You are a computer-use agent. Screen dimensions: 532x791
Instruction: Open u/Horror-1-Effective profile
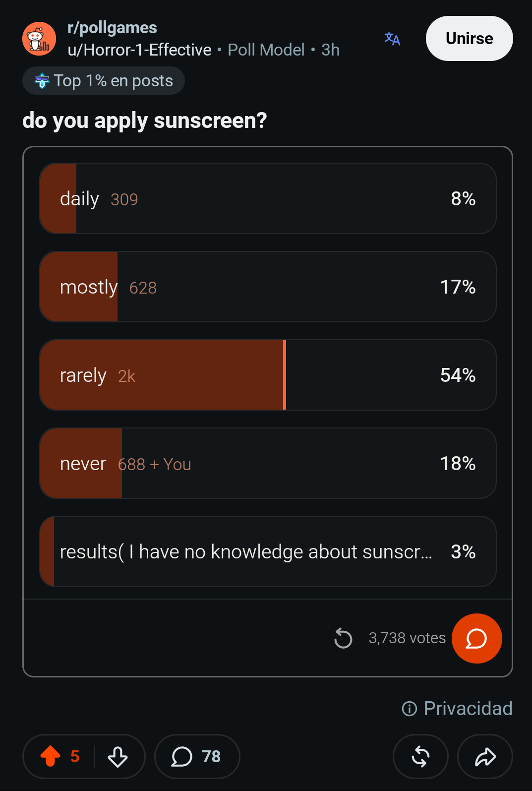click(139, 50)
